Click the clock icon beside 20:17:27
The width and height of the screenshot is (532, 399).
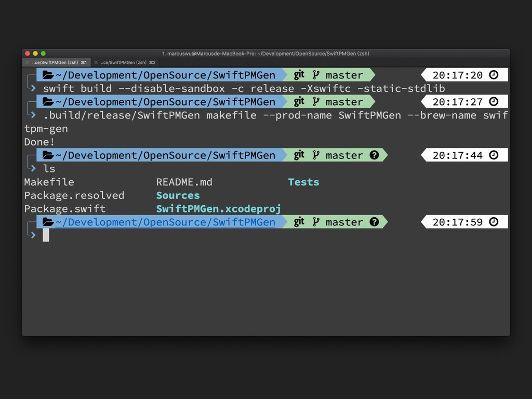(494, 101)
